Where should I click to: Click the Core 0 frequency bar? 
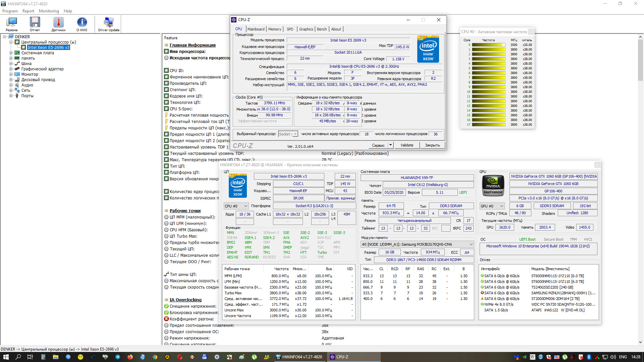[x=488, y=45]
